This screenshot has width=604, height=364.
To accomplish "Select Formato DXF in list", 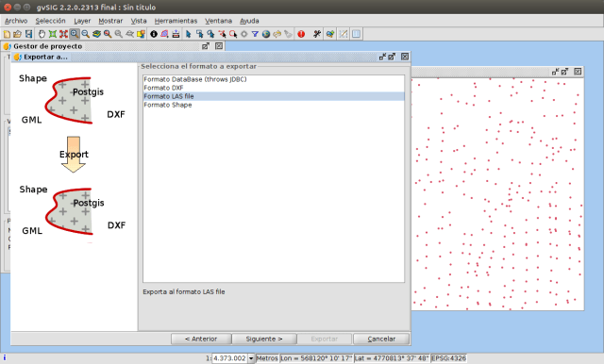I will pyautogui.click(x=274, y=88).
